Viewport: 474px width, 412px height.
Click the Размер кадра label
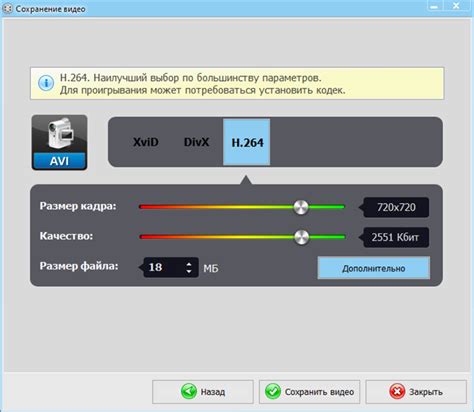78,206
